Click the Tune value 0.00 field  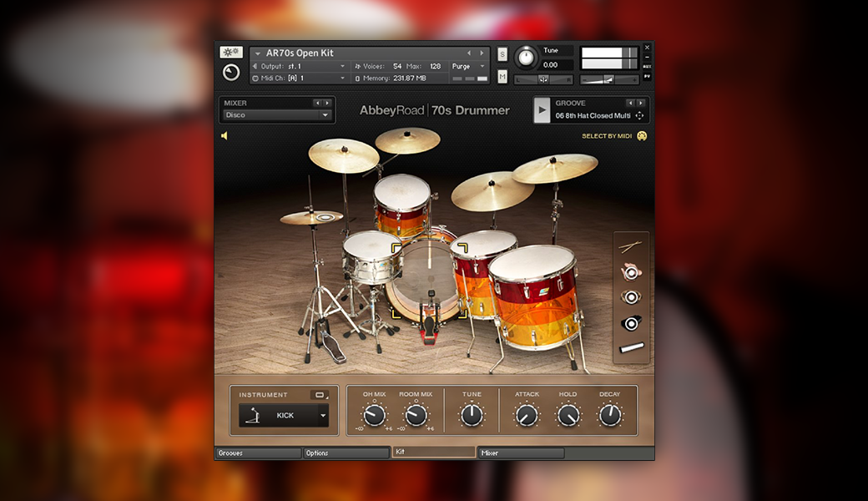(x=557, y=65)
